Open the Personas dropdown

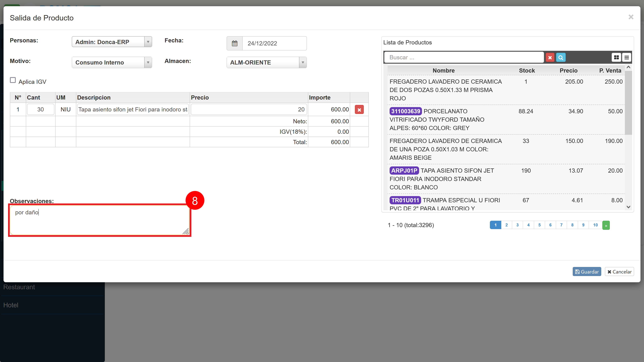coord(112,42)
